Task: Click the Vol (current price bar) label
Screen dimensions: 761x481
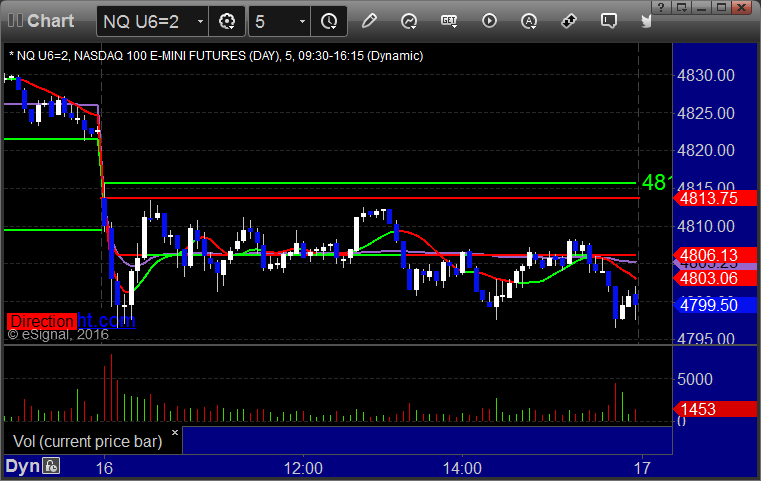Action: click(x=87, y=441)
